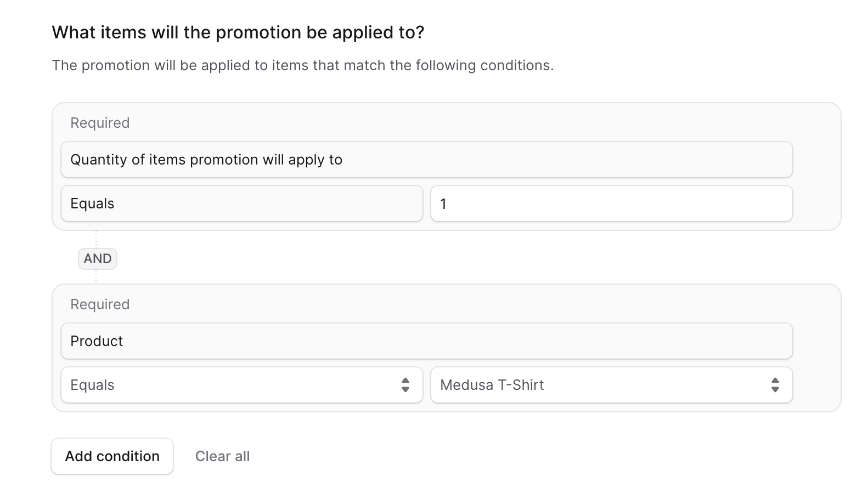Screen dimensions: 868x488
Task: Click the Required label above Product field
Action: point(100,304)
